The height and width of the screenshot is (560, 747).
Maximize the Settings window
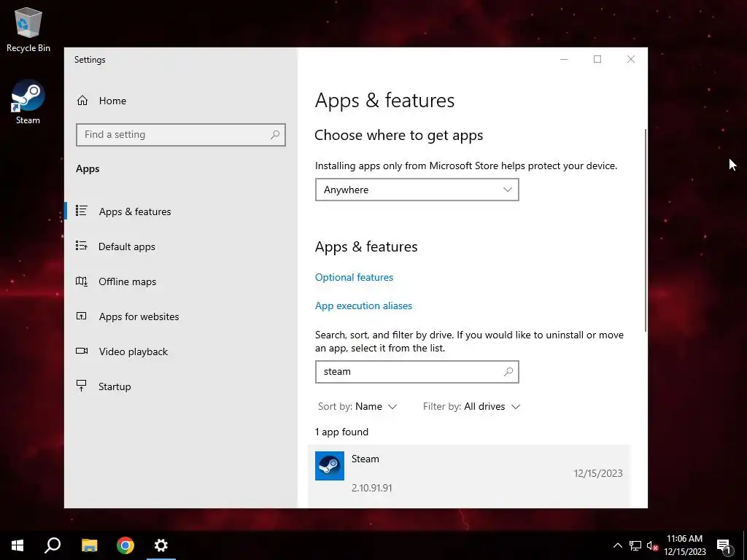(597, 59)
